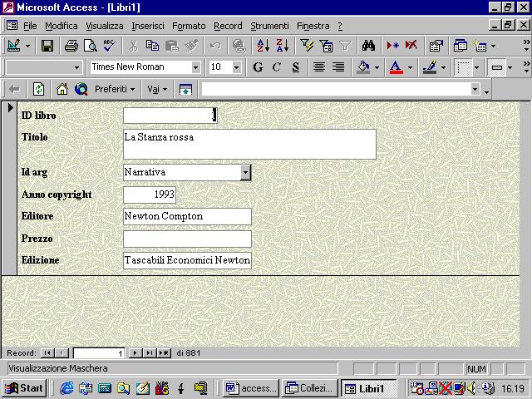Screen dimensions: 532x399
Task: Click the Font Color red A
Action: pos(397,67)
